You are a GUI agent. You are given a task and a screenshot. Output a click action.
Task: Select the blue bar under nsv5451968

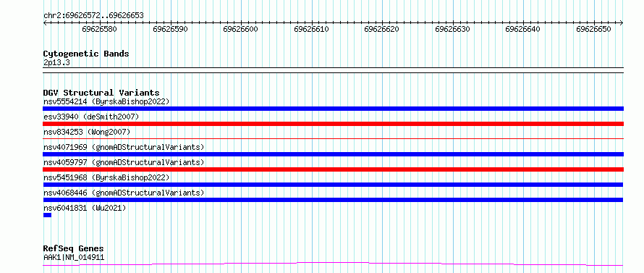coord(333,185)
